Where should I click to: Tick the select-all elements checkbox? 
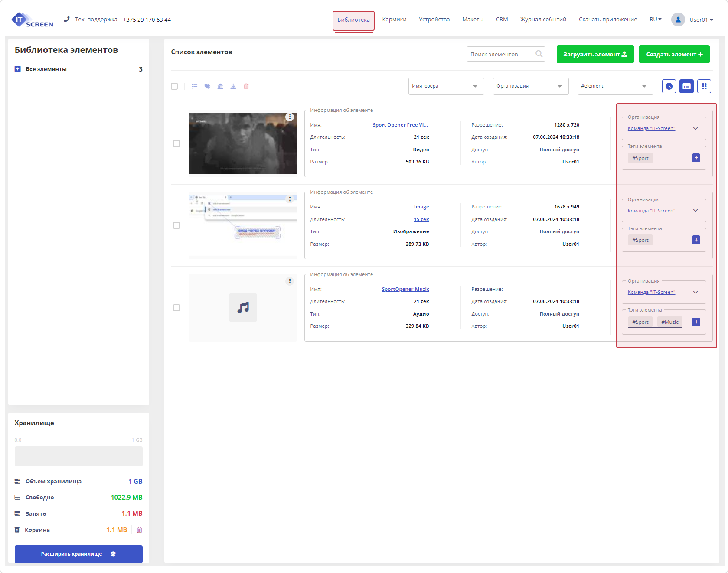click(174, 86)
